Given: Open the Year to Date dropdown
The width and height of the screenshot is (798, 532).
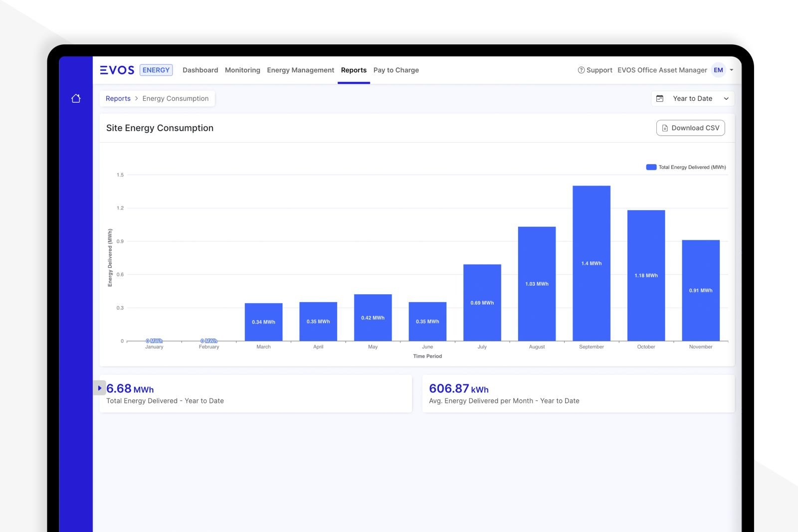Looking at the screenshot, I should point(693,99).
